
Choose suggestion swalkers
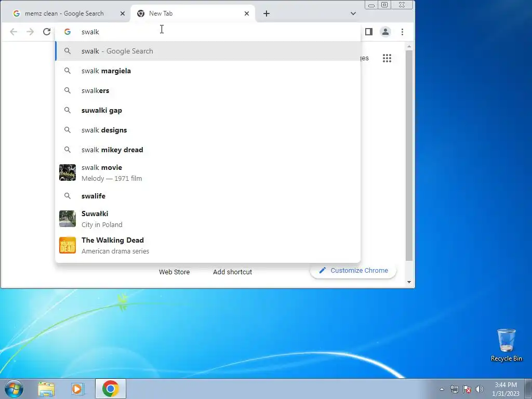[x=208, y=90]
